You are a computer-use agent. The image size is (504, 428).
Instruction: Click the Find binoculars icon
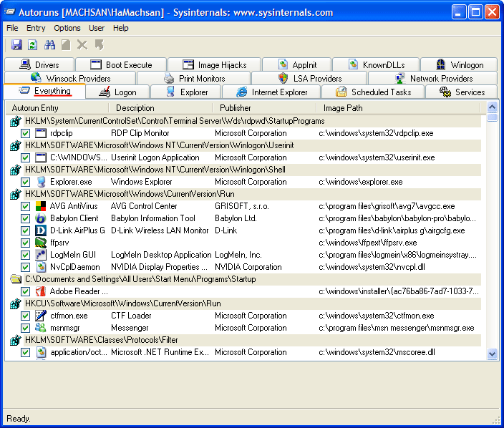[x=50, y=45]
